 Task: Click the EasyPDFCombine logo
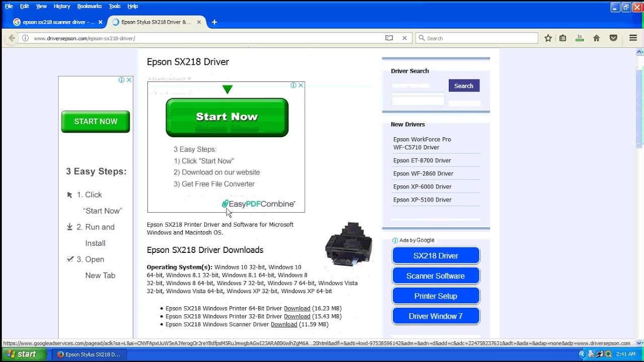pos(259,204)
